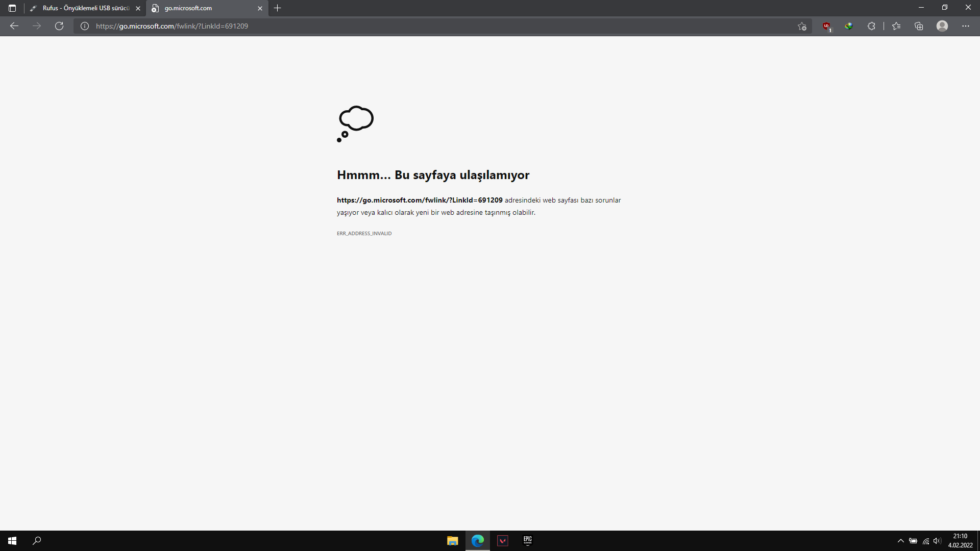Open the Favorites list icon

[x=896, y=26]
